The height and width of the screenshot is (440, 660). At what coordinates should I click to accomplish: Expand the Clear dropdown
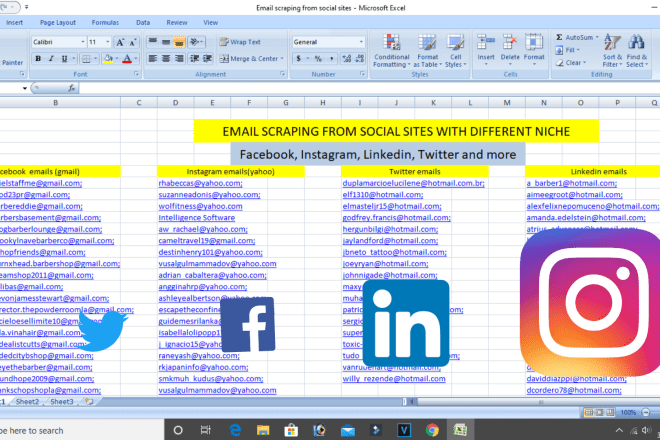coord(584,63)
